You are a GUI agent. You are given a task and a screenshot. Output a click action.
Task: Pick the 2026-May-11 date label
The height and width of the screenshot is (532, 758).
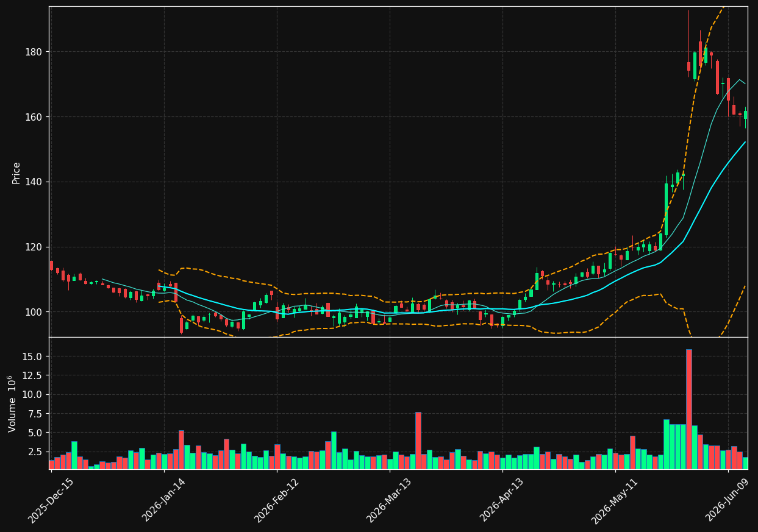(x=615, y=500)
